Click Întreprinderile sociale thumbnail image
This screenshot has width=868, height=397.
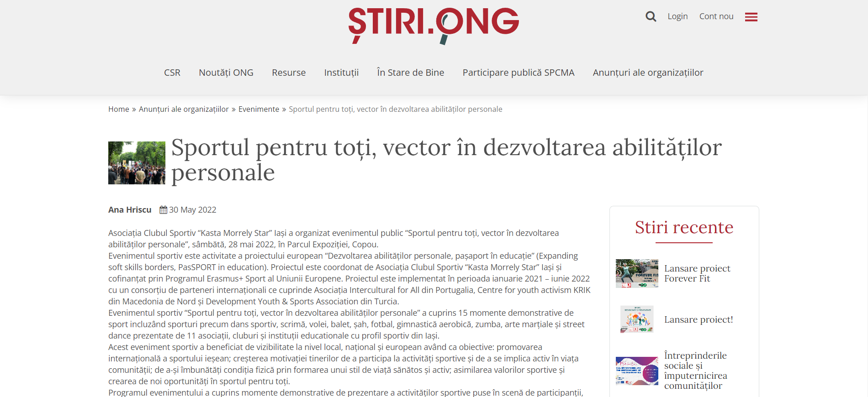click(x=637, y=371)
